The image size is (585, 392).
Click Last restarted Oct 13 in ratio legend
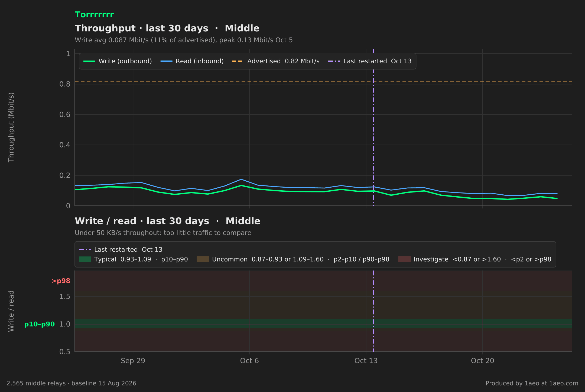[x=121, y=250]
